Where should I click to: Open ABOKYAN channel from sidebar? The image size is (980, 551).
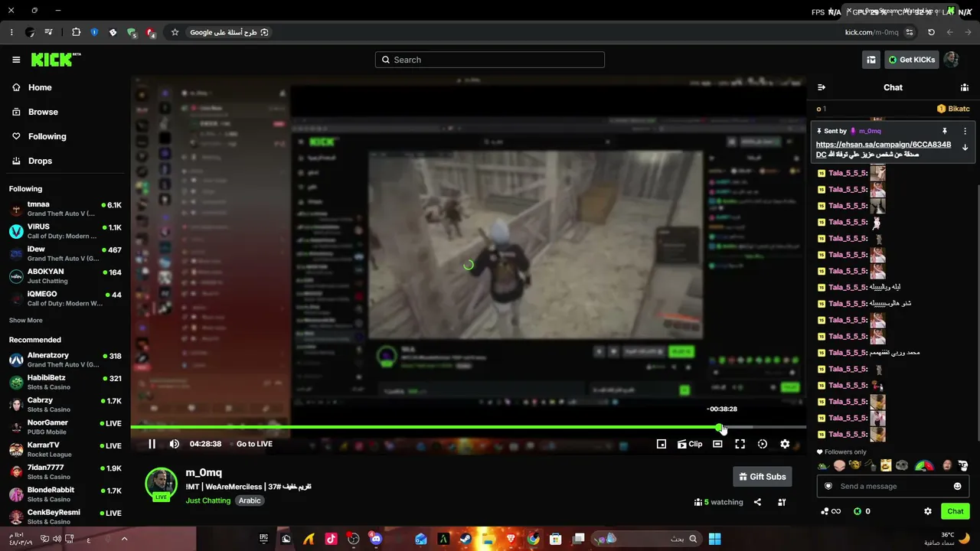[65, 276]
